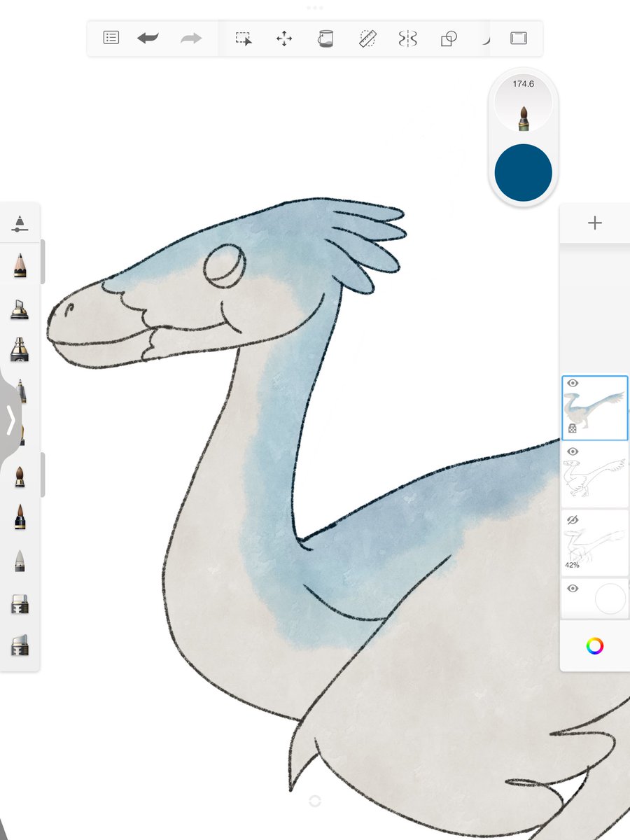This screenshot has height=840, width=630.
Task: Expand the side panel arrow handle
Action: (x=10, y=421)
